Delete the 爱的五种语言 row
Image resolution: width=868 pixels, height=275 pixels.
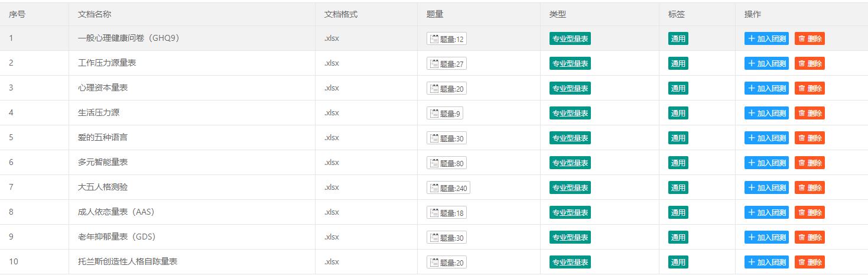(x=810, y=138)
